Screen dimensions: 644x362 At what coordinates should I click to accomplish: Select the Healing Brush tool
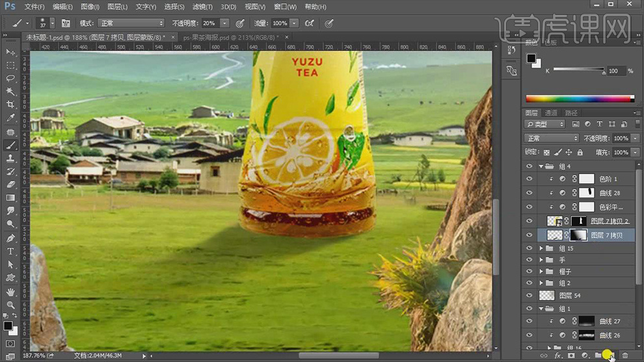coord(10,132)
